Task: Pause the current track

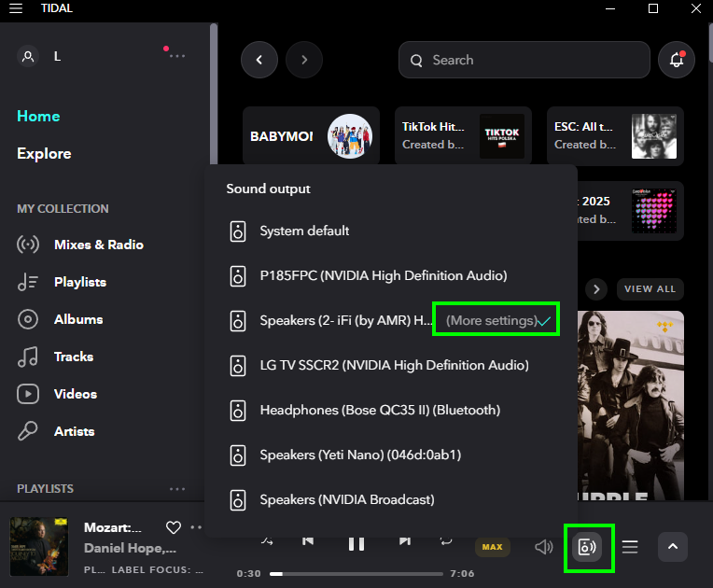Action: point(356,543)
